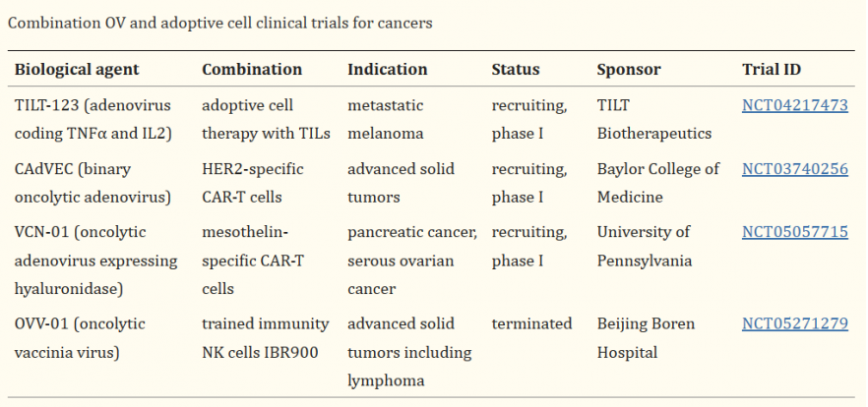The height and width of the screenshot is (407, 868).
Task: Click the University of Pennsylvania sponsor cell
Action: 644,247
